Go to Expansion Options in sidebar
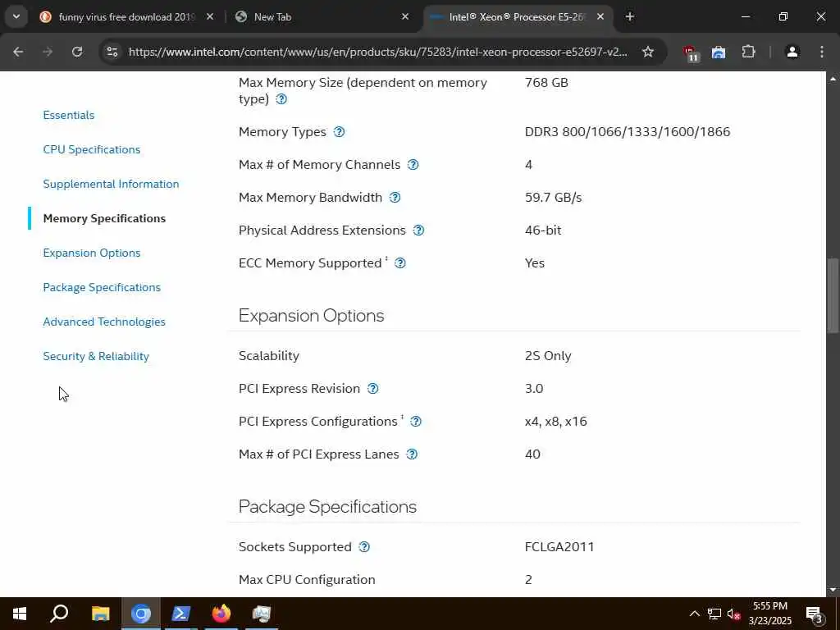This screenshot has height=630, width=840. (x=92, y=253)
